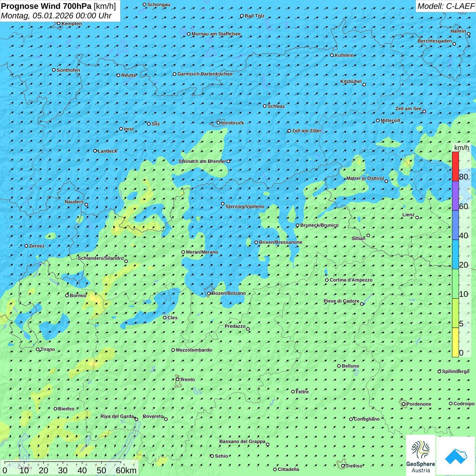
Task: Select the Innsbruck city marker circle
Action: [219, 123]
